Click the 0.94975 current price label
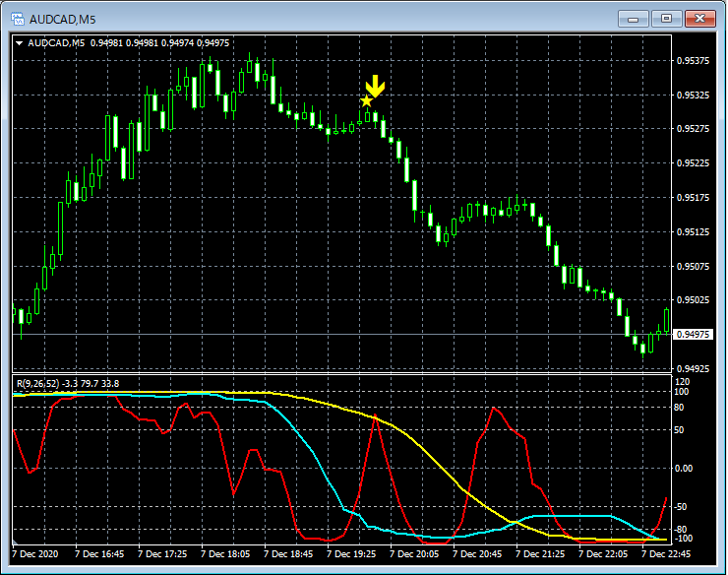This screenshot has width=728, height=575. point(693,334)
